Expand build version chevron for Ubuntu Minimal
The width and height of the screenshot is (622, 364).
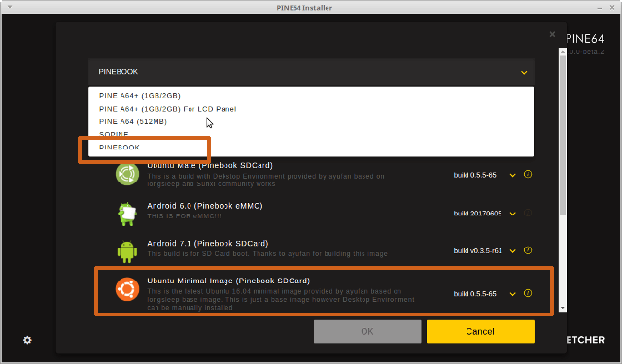(x=512, y=294)
